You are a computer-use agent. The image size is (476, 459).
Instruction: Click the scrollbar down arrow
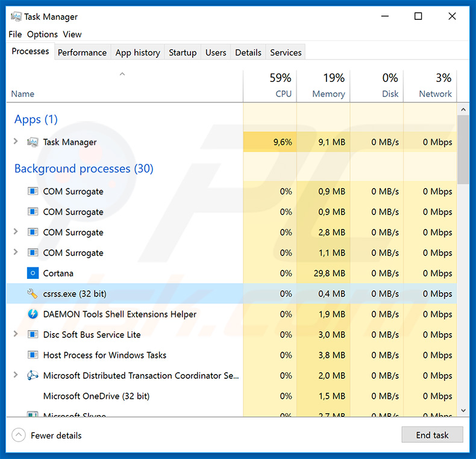coord(463,410)
